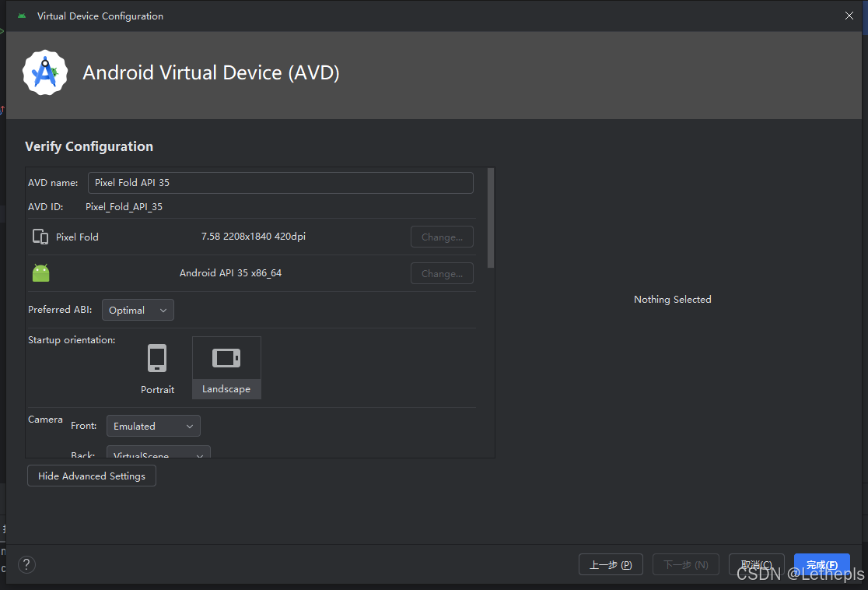This screenshot has height=590, width=868.
Task: Open the Back camera VirtualScene dropdown
Action: pos(159,452)
